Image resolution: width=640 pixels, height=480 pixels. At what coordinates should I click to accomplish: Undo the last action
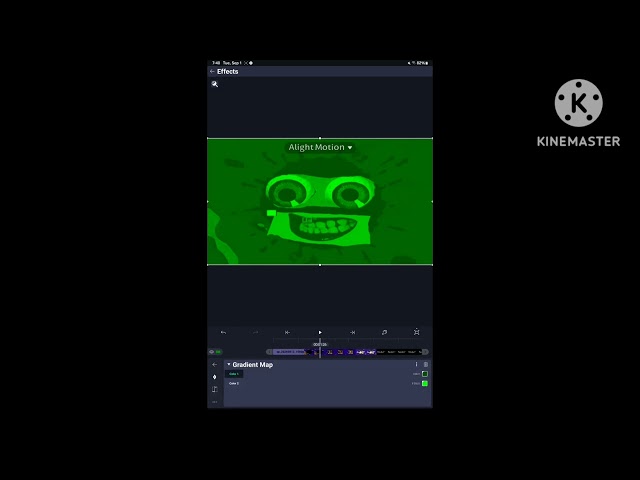click(x=223, y=332)
